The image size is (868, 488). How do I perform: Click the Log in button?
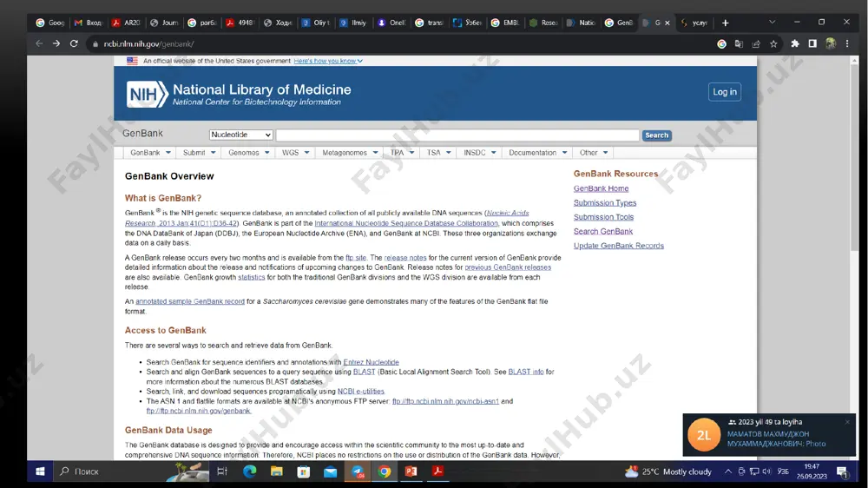tap(725, 92)
